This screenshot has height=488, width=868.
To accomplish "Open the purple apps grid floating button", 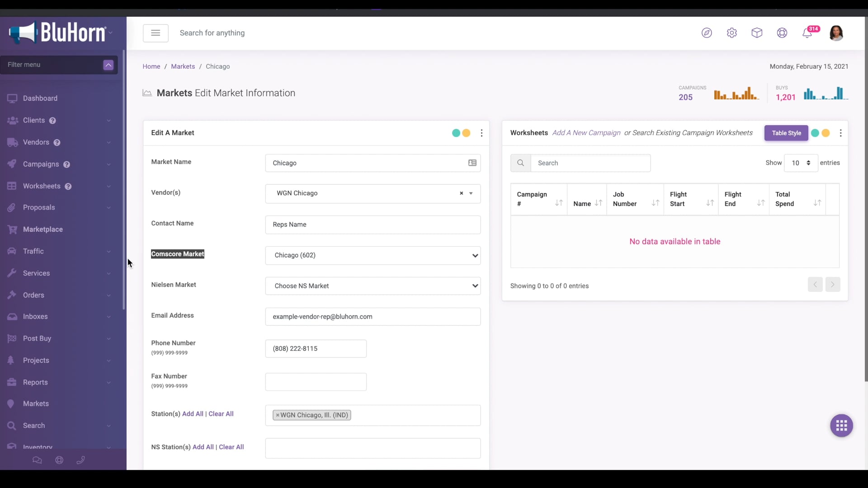I will pos(841,426).
